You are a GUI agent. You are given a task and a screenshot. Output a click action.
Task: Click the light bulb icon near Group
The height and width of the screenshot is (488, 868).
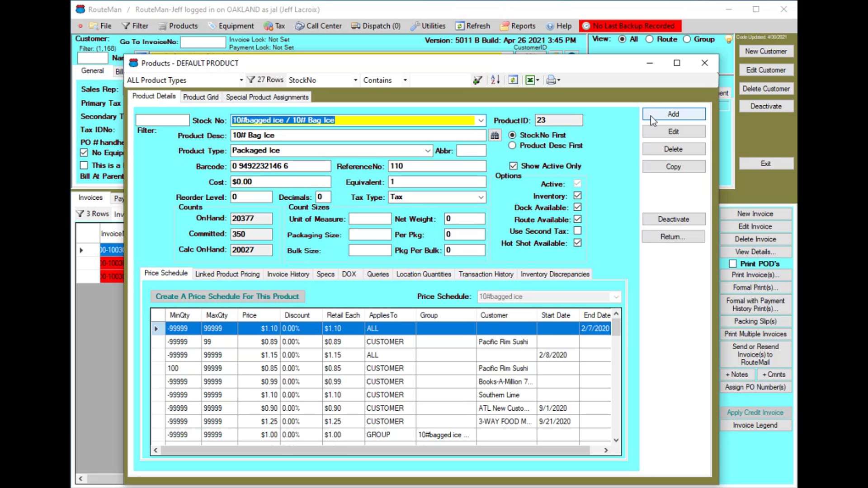click(x=729, y=39)
